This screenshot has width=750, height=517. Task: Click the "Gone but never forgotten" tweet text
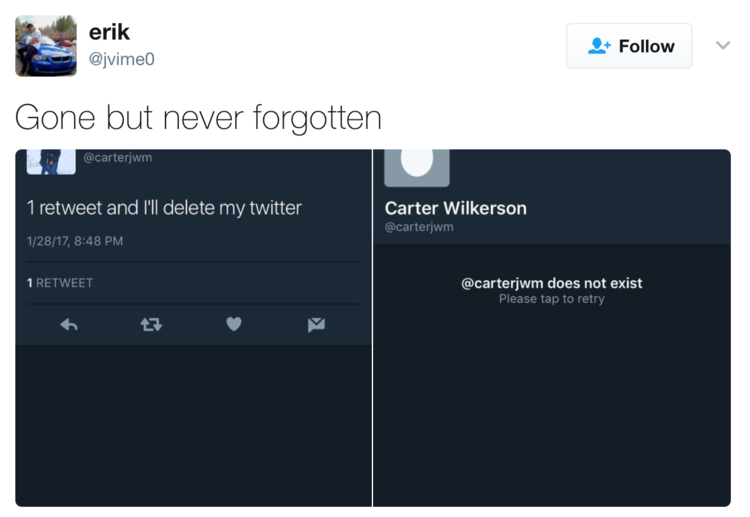[x=198, y=117]
